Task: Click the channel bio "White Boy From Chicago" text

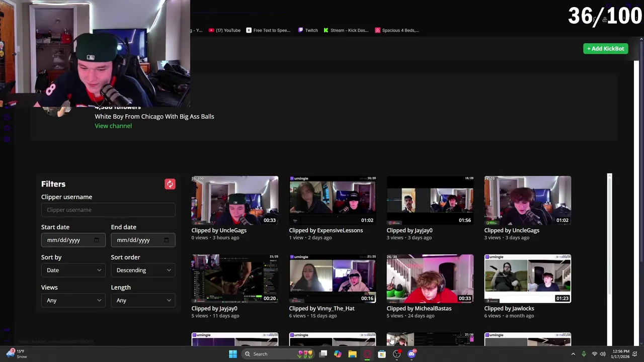Action: point(154,116)
